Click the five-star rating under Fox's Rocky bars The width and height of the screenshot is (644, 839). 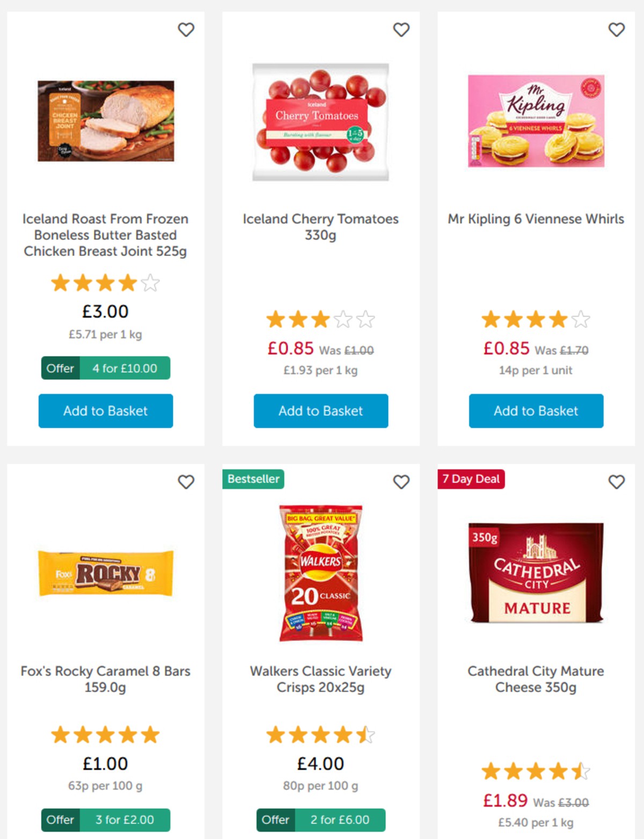click(105, 735)
